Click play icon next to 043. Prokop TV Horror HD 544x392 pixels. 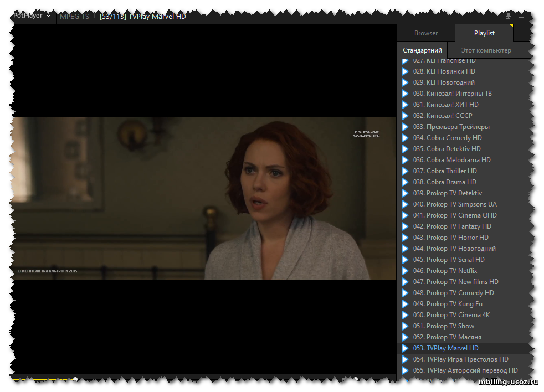pos(405,238)
